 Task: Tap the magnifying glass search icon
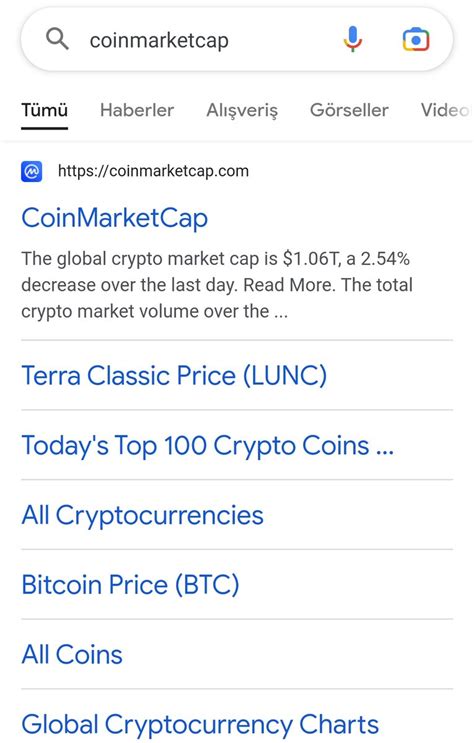57,39
